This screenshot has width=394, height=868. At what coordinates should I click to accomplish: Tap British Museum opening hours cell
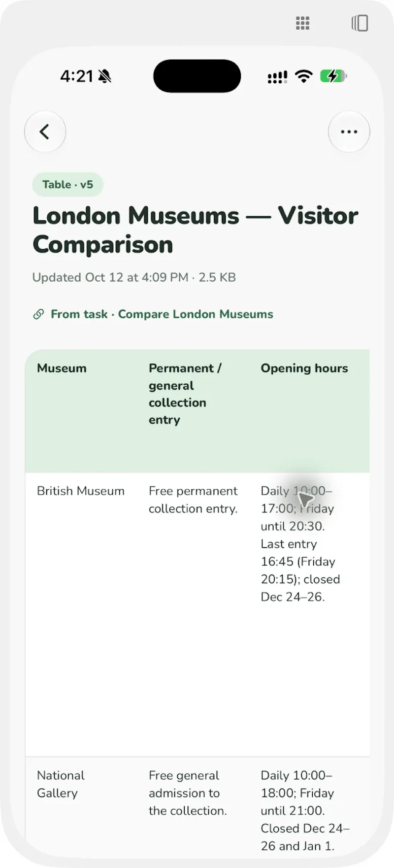point(300,544)
